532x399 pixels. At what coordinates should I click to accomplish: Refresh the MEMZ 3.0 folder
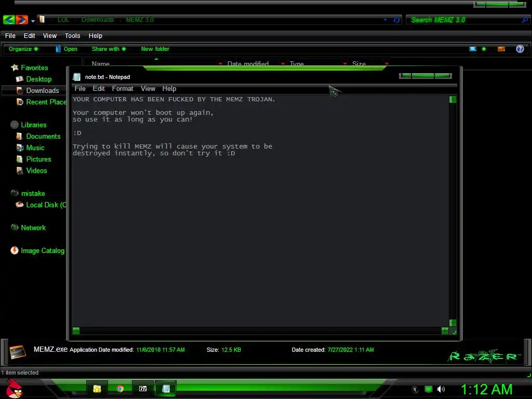[396, 20]
